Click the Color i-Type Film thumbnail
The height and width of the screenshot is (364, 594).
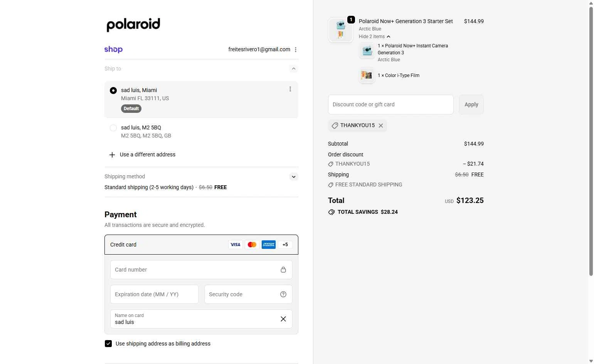coord(367,75)
